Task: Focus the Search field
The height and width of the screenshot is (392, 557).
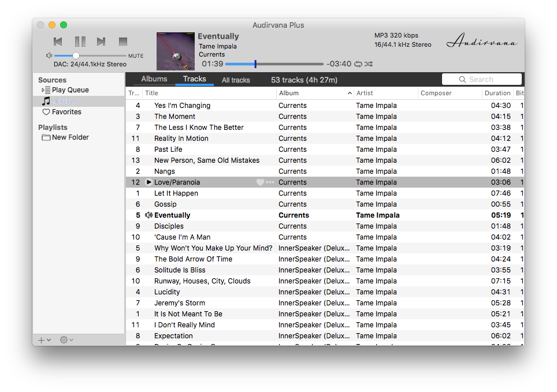Action: click(482, 79)
